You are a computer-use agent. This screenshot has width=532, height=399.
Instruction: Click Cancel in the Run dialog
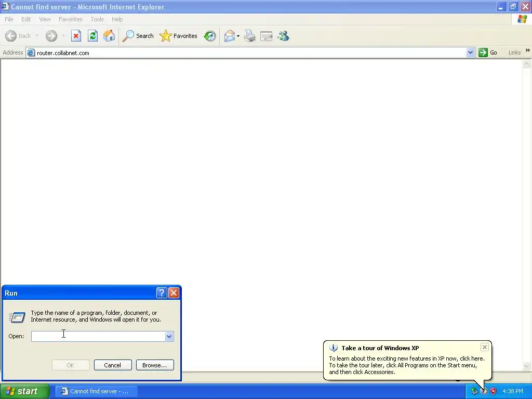click(x=113, y=365)
